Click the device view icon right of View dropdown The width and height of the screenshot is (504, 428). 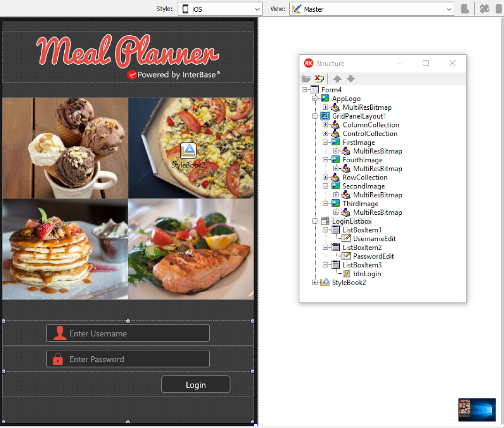click(465, 9)
